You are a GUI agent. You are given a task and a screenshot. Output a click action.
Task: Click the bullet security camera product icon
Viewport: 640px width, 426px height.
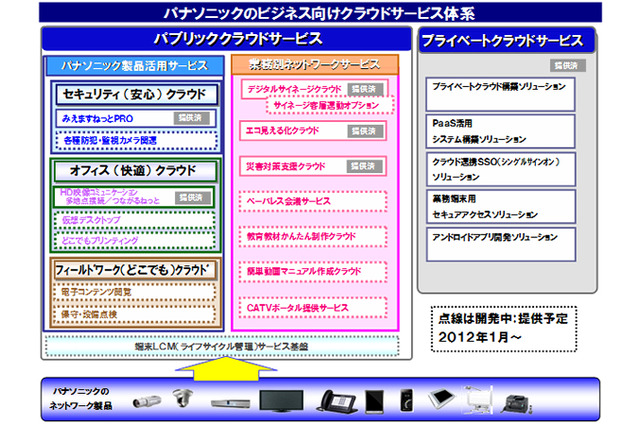147,402
